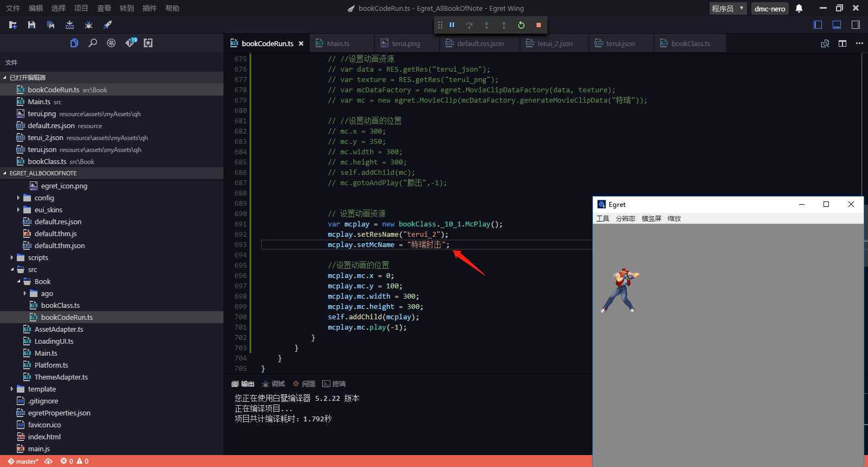The image size is (868, 467).
Task: Open the file explorer sidebar view
Action: [x=74, y=43]
